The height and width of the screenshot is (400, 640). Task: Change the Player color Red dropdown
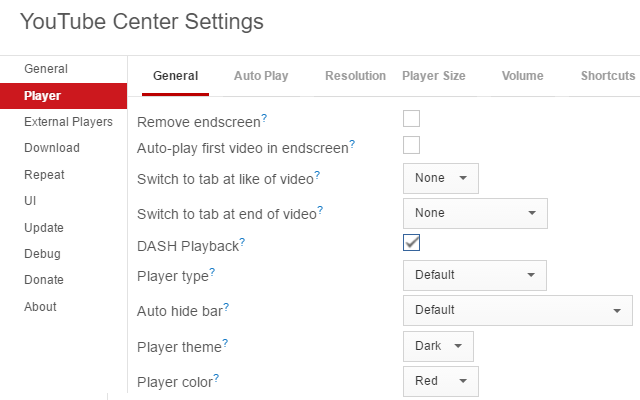point(441,382)
